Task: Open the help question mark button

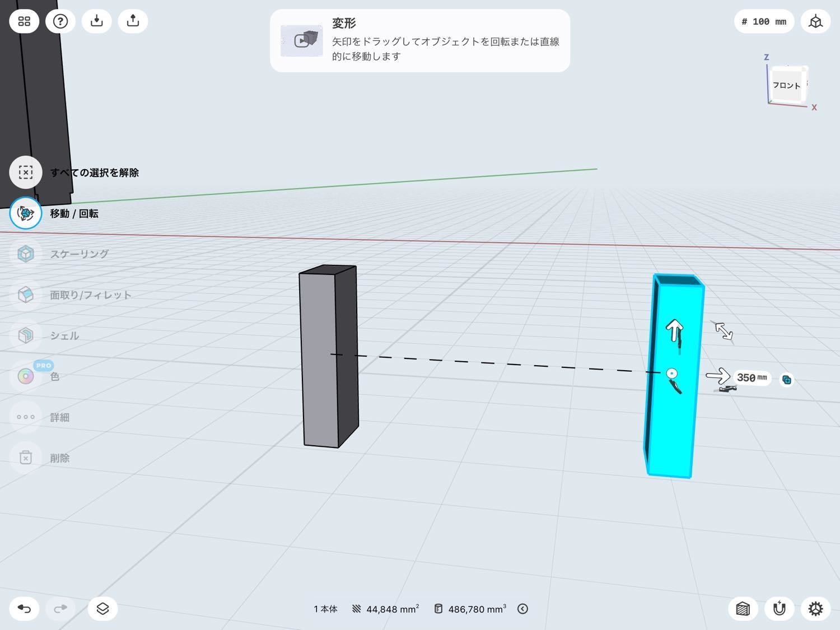Action: pyautogui.click(x=60, y=21)
